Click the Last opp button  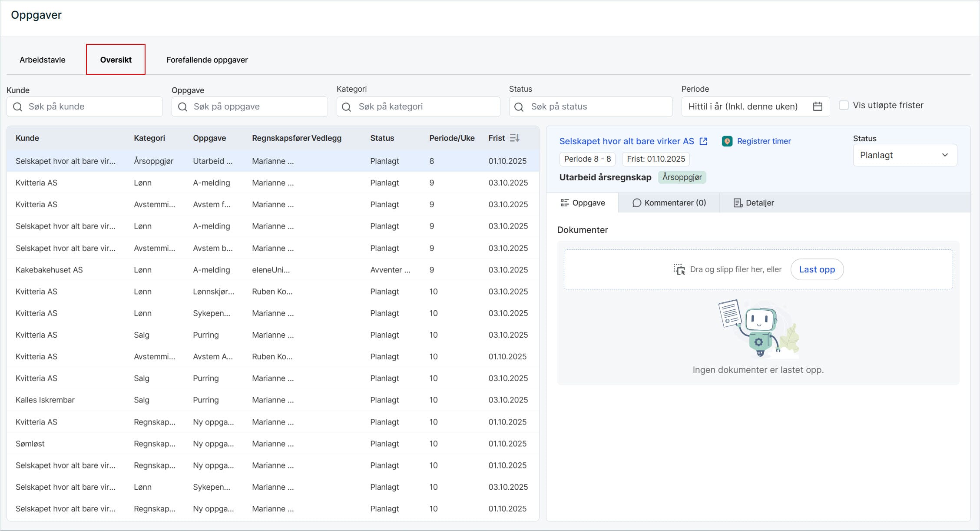click(x=817, y=269)
